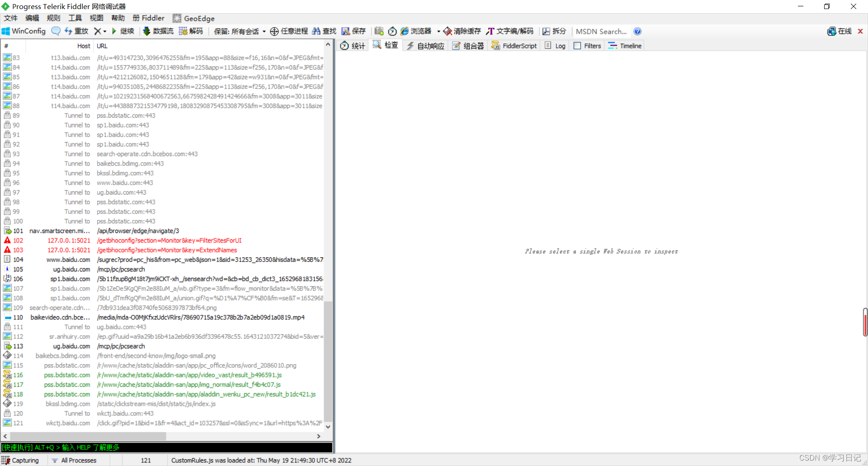Click the QuickExec command box

click(x=167, y=447)
